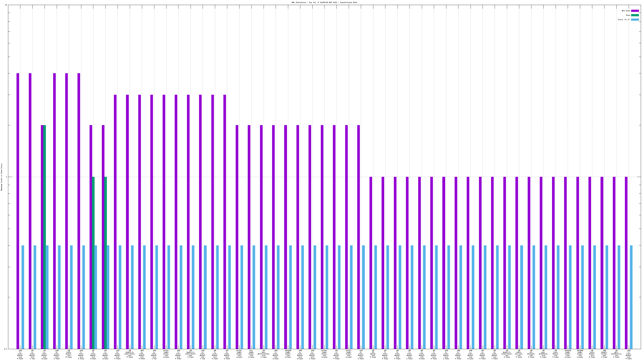
Task: Click the RBL Statistics chart title
Action: (x=324, y=2)
